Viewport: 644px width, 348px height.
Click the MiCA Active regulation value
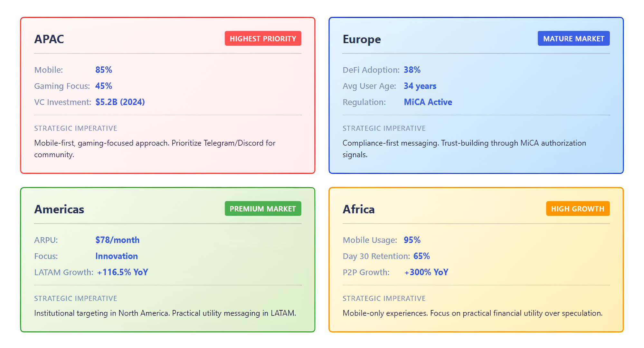click(428, 102)
